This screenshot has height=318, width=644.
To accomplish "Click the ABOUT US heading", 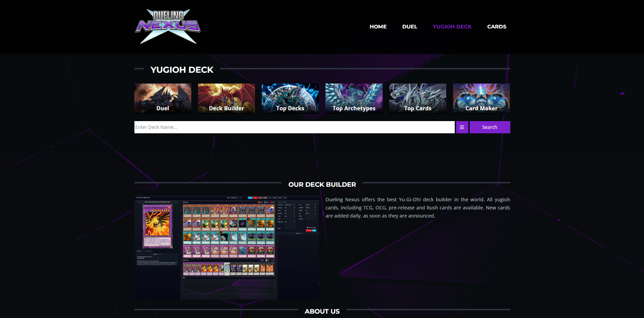I will click(x=322, y=311).
